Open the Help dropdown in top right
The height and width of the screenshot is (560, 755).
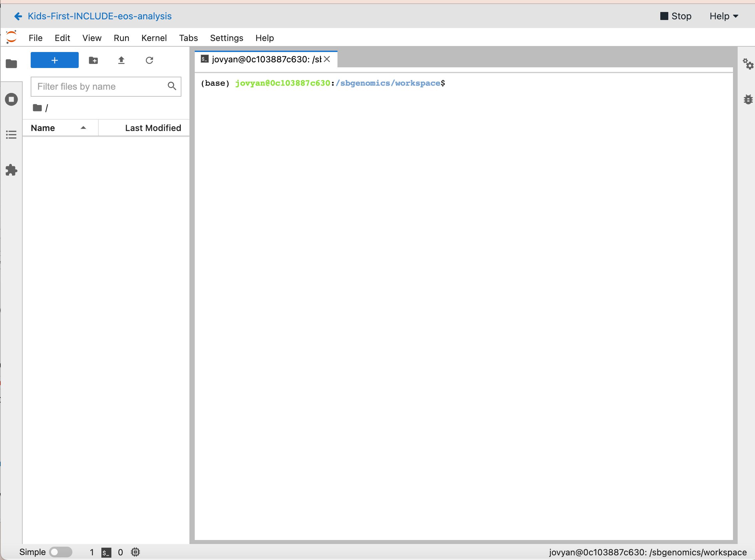point(723,16)
